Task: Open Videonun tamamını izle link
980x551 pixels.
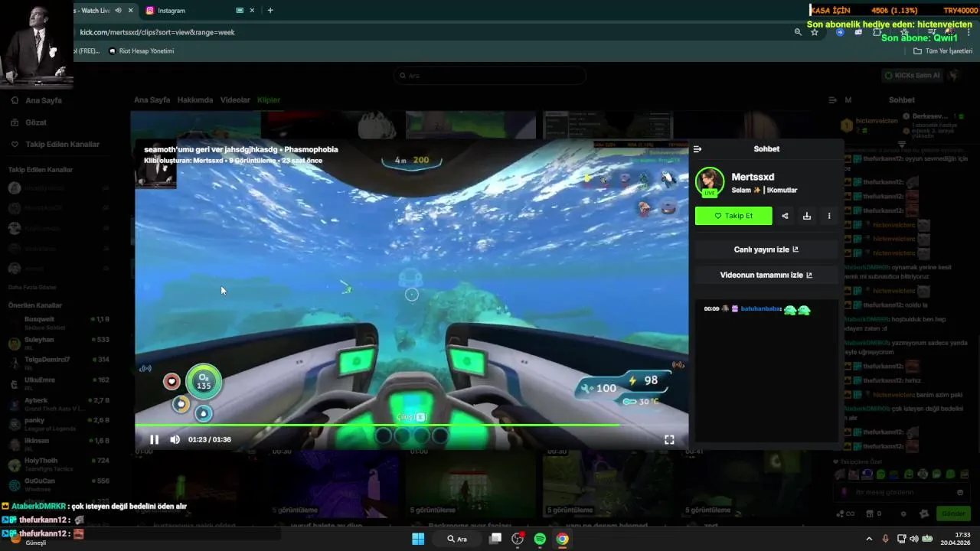Action: point(766,275)
